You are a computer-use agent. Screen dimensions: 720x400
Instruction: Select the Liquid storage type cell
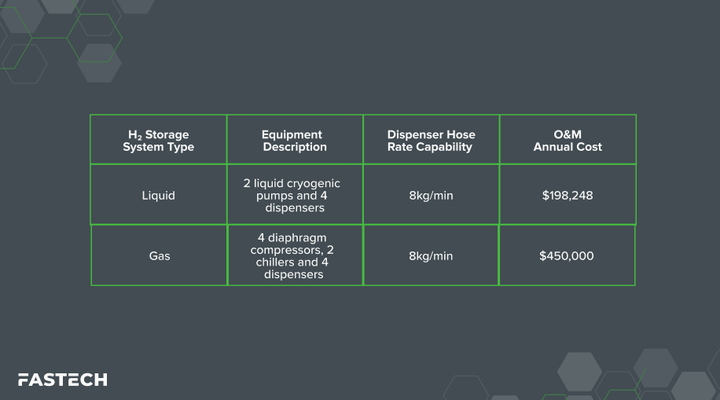tap(158, 195)
